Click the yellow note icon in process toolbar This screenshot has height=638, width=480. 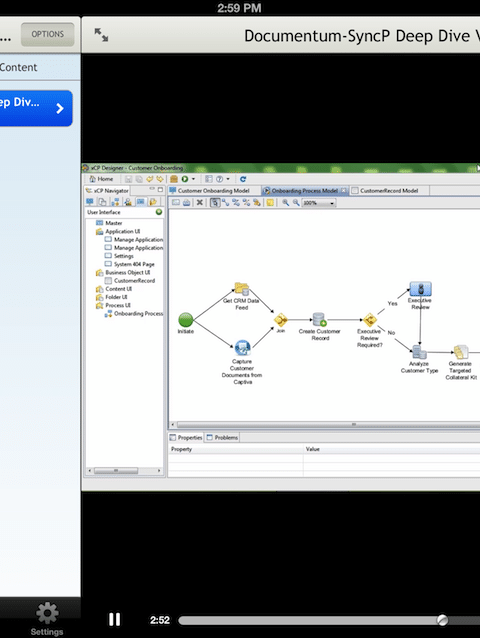click(270, 202)
